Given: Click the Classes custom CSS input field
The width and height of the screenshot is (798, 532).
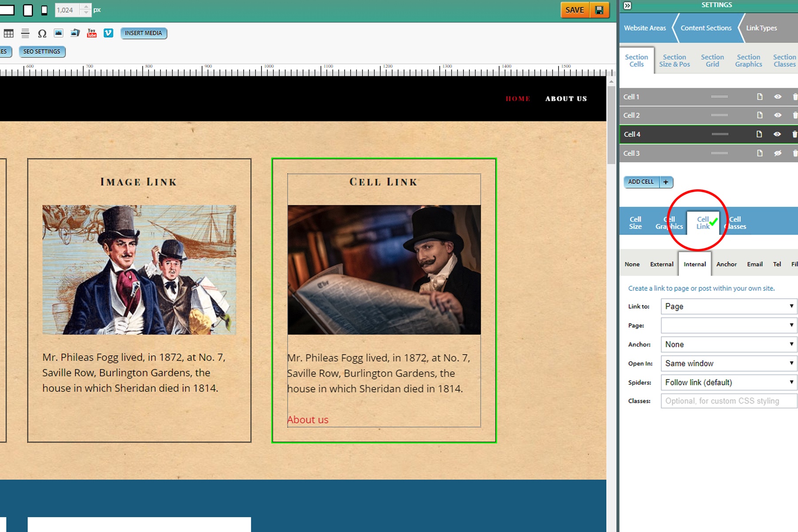Looking at the screenshot, I should [728, 401].
